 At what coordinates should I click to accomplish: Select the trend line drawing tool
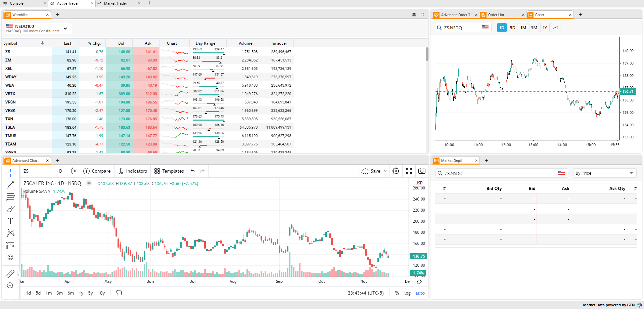click(x=10, y=185)
